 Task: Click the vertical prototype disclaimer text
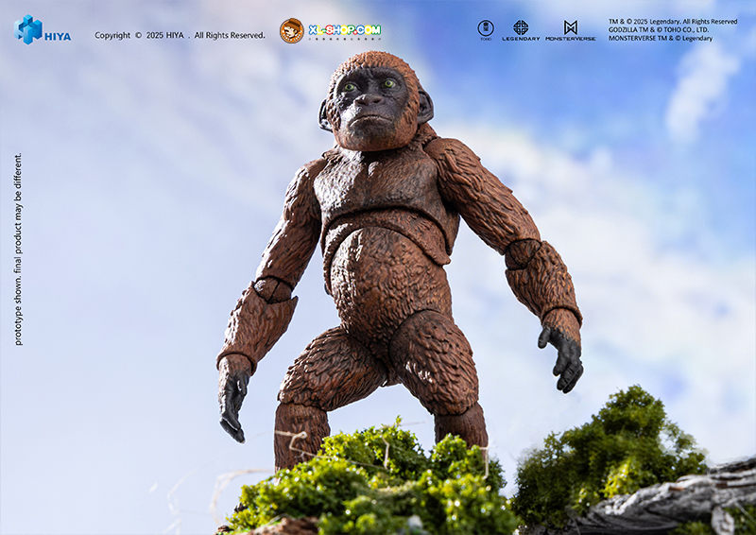click(18, 249)
